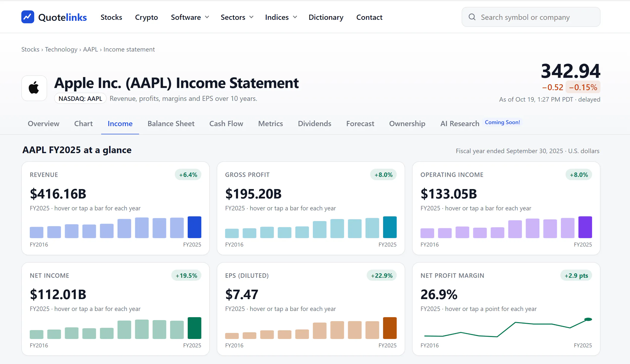Image resolution: width=630 pixels, height=364 pixels.
Task: Expand the Indices dropdown menu
Action: coord(281,17)
